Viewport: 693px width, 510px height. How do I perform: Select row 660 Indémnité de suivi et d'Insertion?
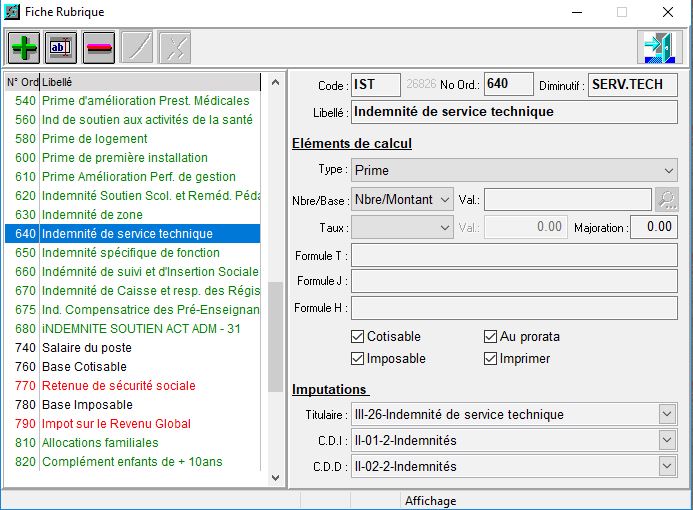point(133,272)
